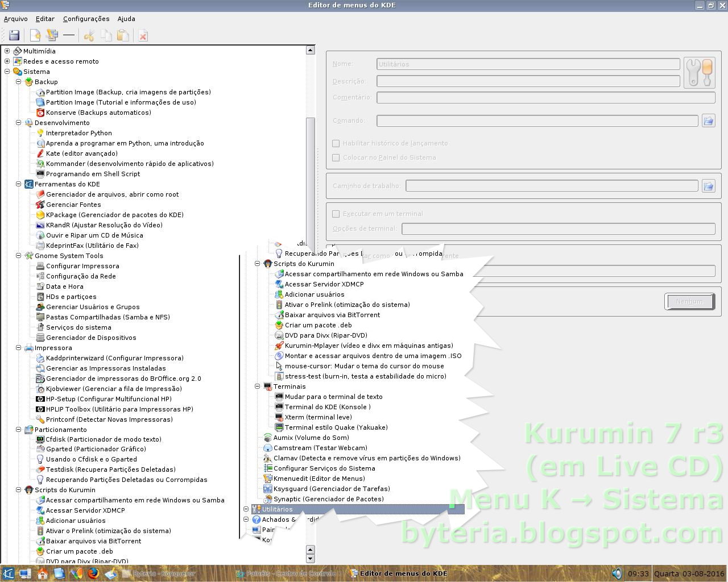
Task: Collapse the Terminais submenu
Action: pyautogui.click(x=258, y=386)
